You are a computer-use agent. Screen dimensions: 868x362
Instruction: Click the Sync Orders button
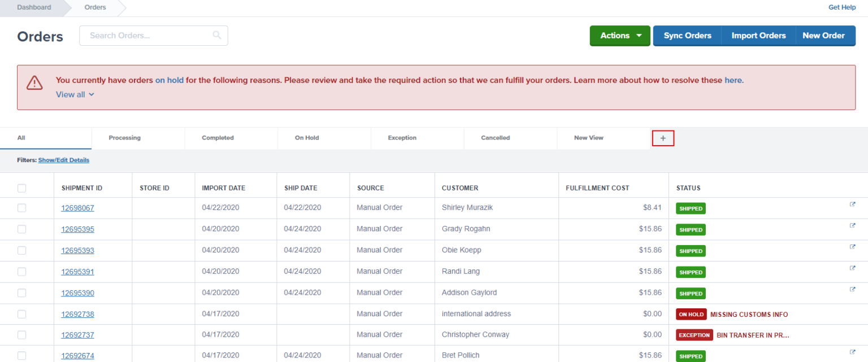click(687, 35)
